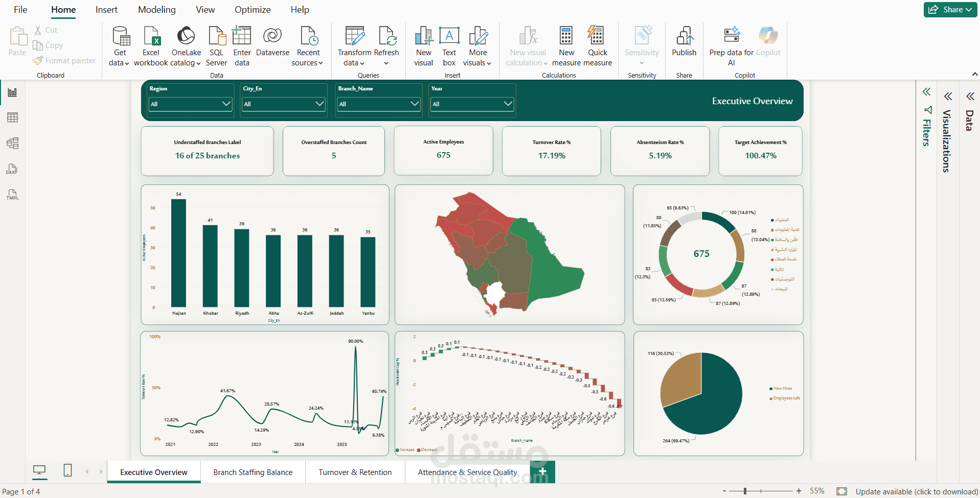Viewport: 980px width, 498px height.
Task: Open Dataverse connector
Action: click(x=272, y=42)
